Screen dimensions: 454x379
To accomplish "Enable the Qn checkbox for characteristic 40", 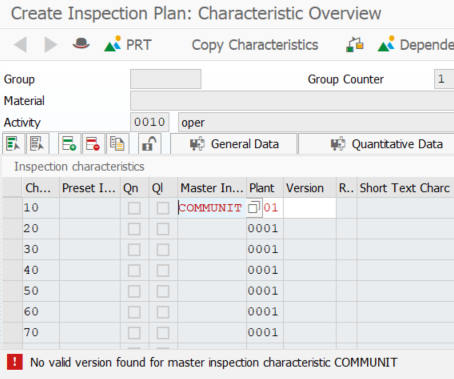I will [x=134, y=270].
